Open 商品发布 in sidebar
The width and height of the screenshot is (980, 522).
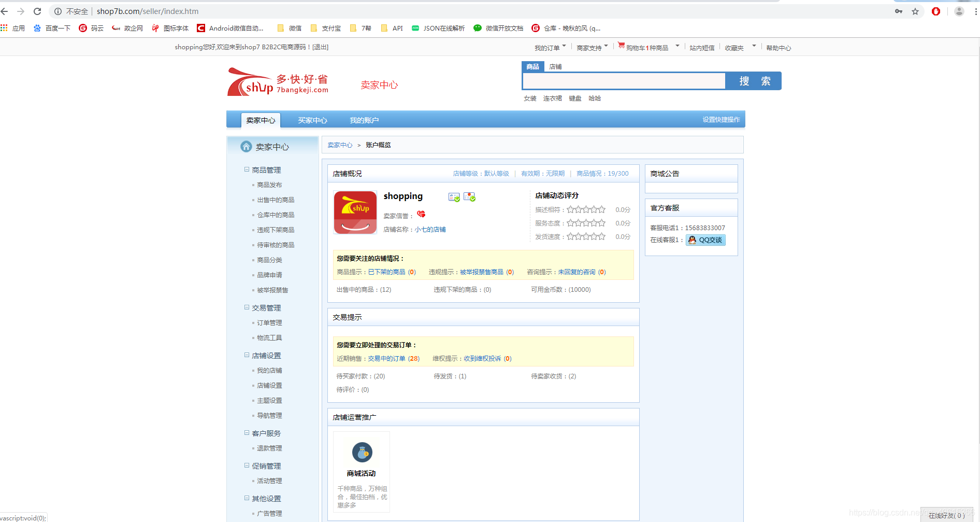tap(269, 185)
